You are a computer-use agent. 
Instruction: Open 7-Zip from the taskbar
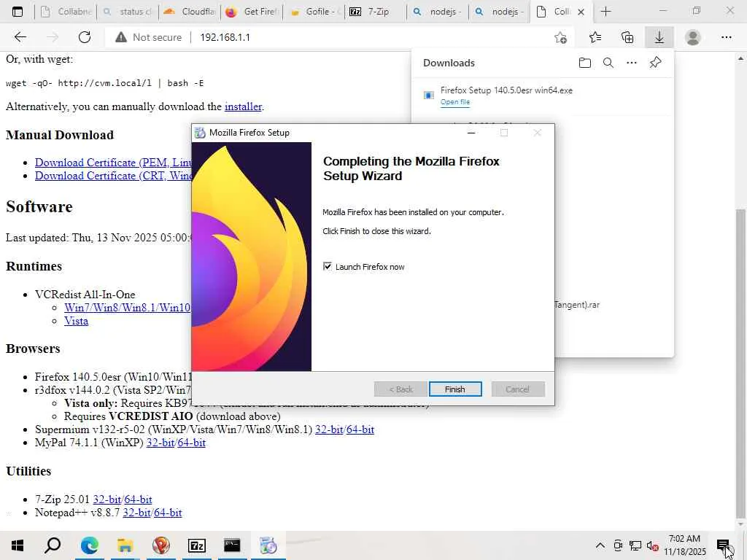[196, 545]
